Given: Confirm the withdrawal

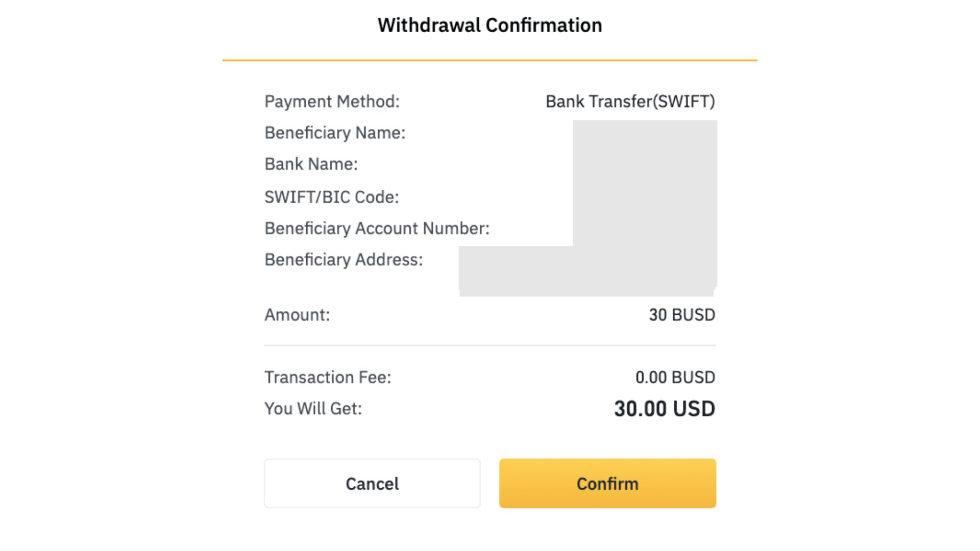Looking at the screenshot, I should pyautogui.click(x=607, y=483).
